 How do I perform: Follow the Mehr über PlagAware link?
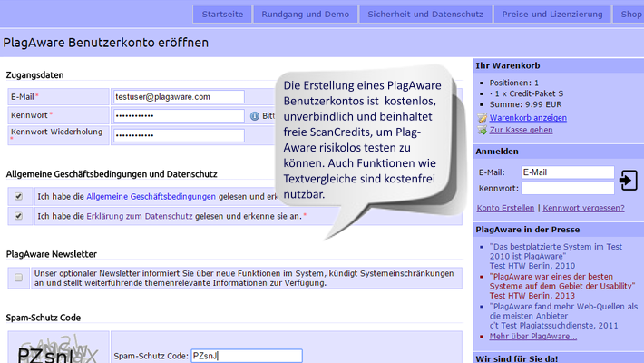click(533, 337)
